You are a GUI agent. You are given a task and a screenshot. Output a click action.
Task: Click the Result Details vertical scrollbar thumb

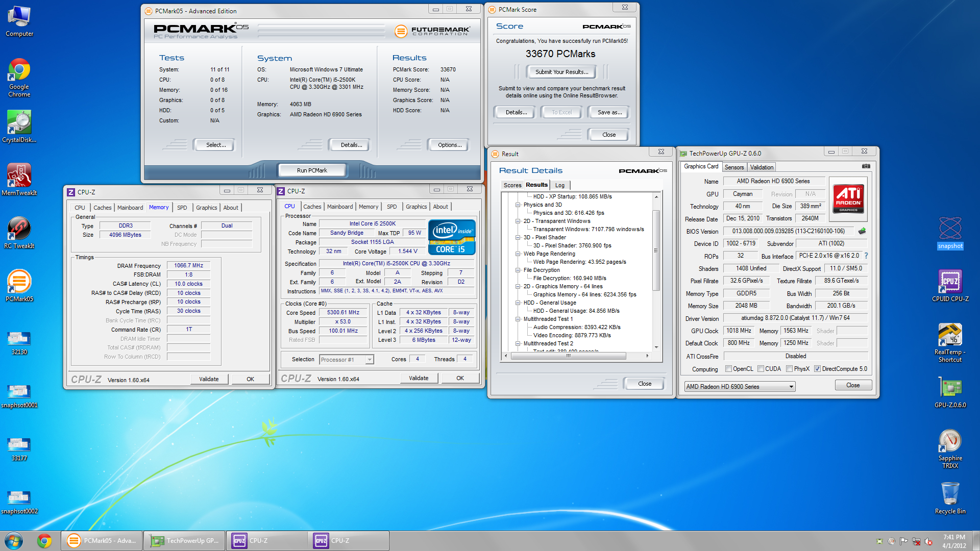(656, 251)
